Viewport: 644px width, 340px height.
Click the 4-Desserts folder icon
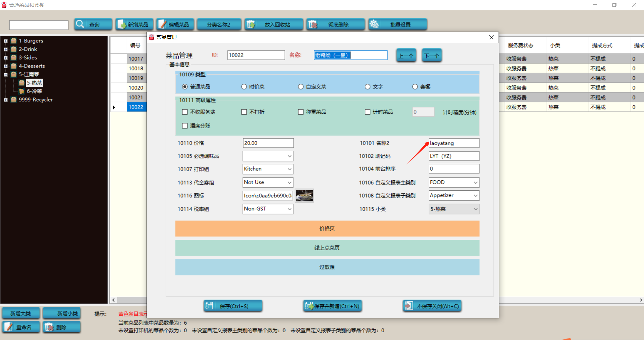tap(14, 66)
